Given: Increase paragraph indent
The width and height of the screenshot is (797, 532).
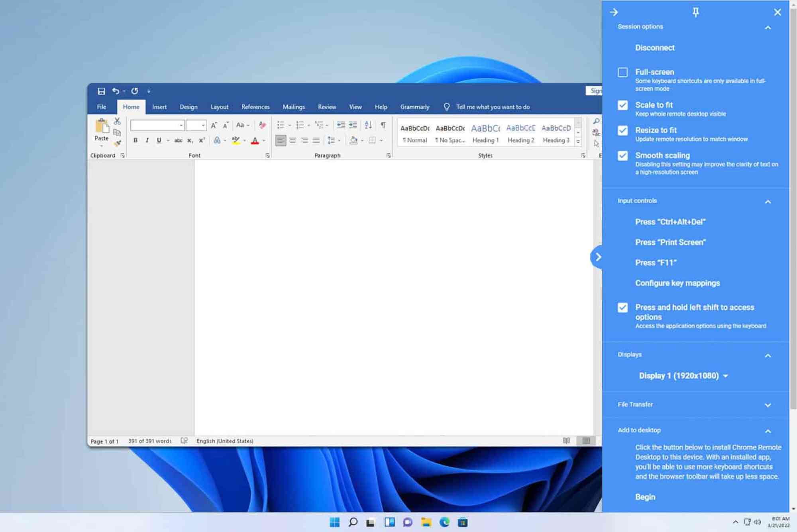Looking at the screenshot, I should point(353,125).
